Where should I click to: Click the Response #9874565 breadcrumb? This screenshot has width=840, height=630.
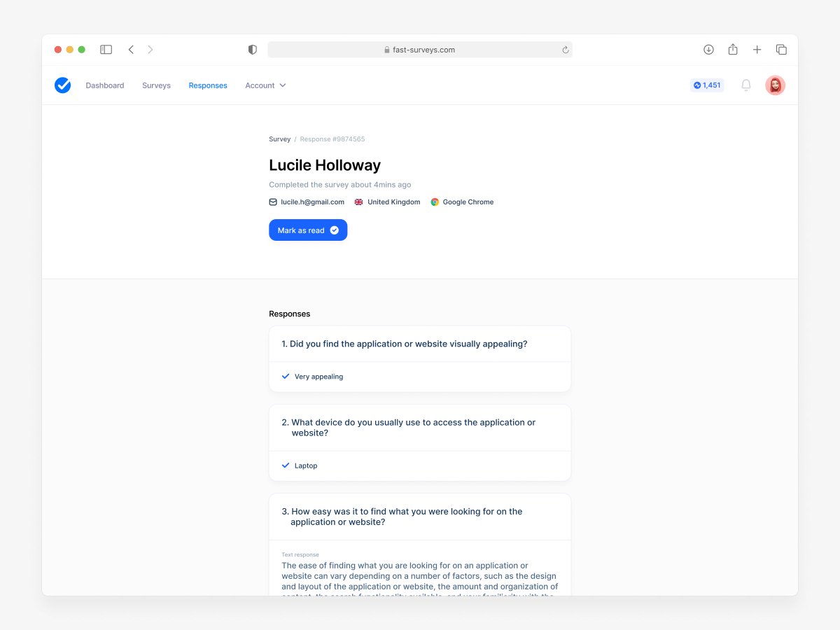point(332,139)
